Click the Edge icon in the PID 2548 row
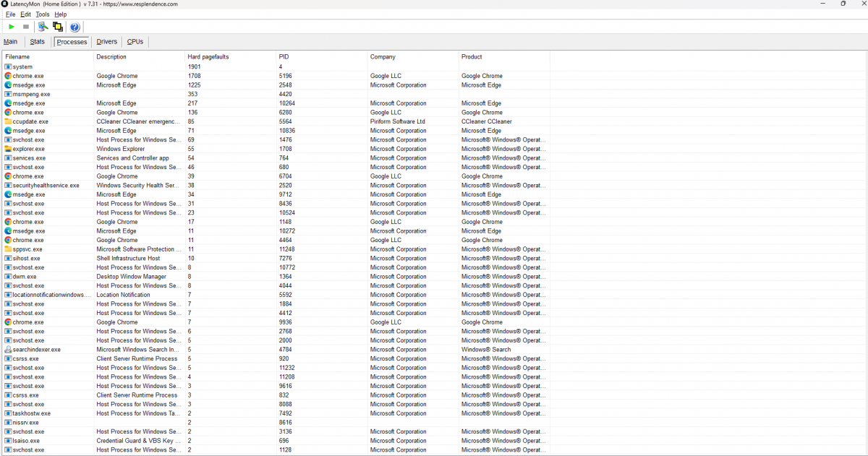Viewport: 868px width, 456px height. pyautogui.click(x=8, y=85)
